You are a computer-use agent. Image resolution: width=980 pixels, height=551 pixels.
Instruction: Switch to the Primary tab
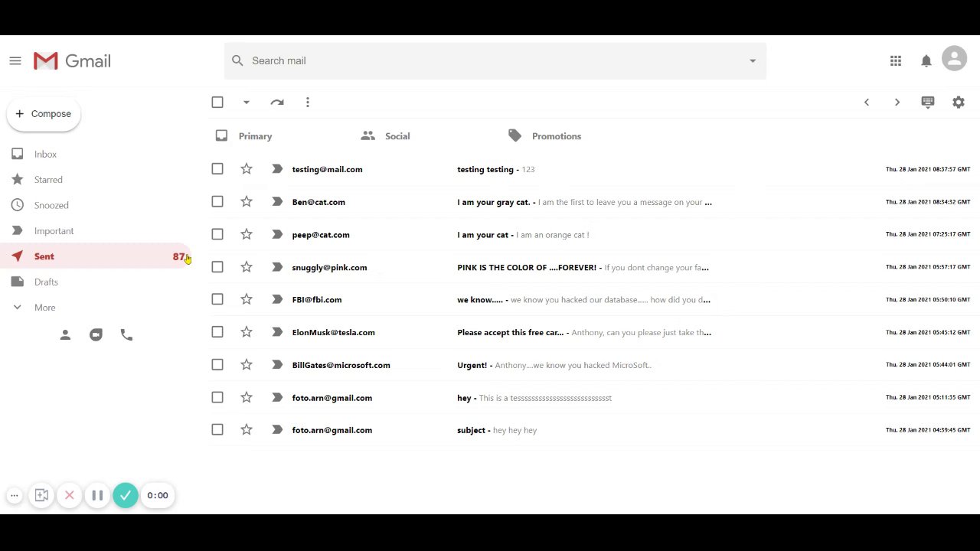(x=244, y=136)
